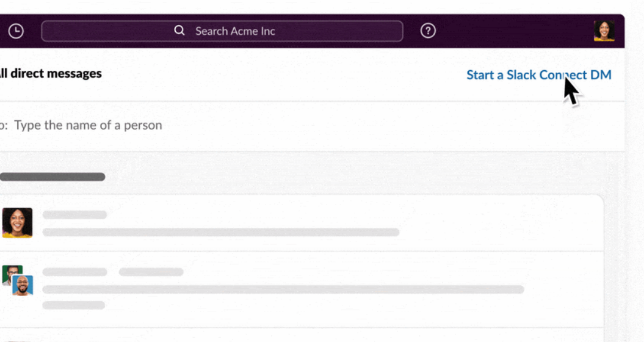Open the history clock icon
The height and width of the screenshot is (342, 644).
click(x=16, y=31)
